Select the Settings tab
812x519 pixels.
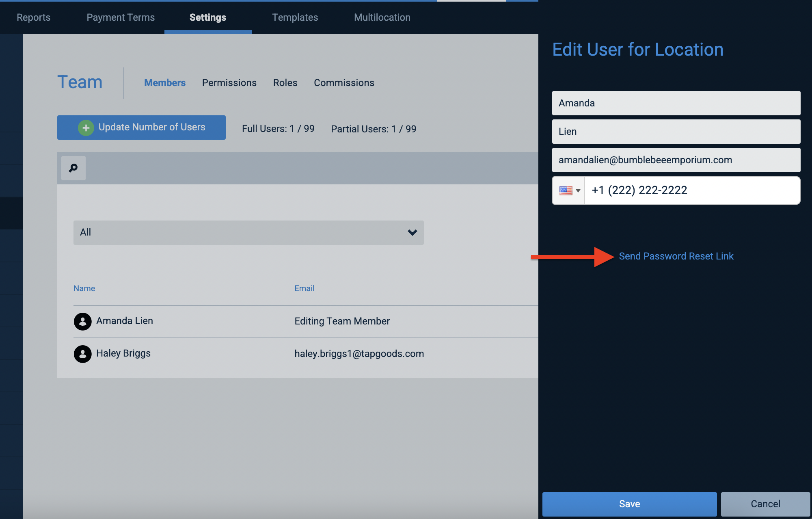tap(208, 17)
